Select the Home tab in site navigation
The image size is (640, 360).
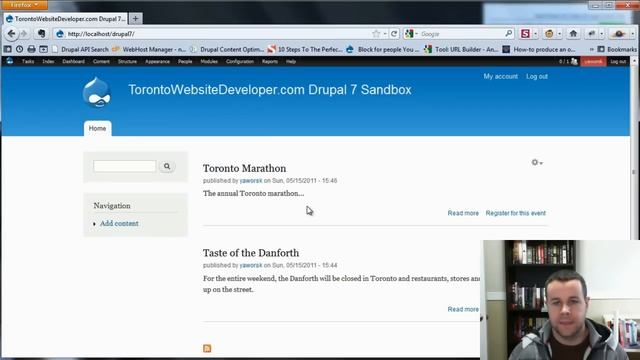click(98, 128)
